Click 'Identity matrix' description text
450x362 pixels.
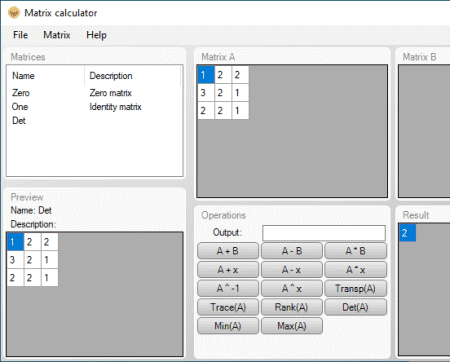[x=115, y=107]
